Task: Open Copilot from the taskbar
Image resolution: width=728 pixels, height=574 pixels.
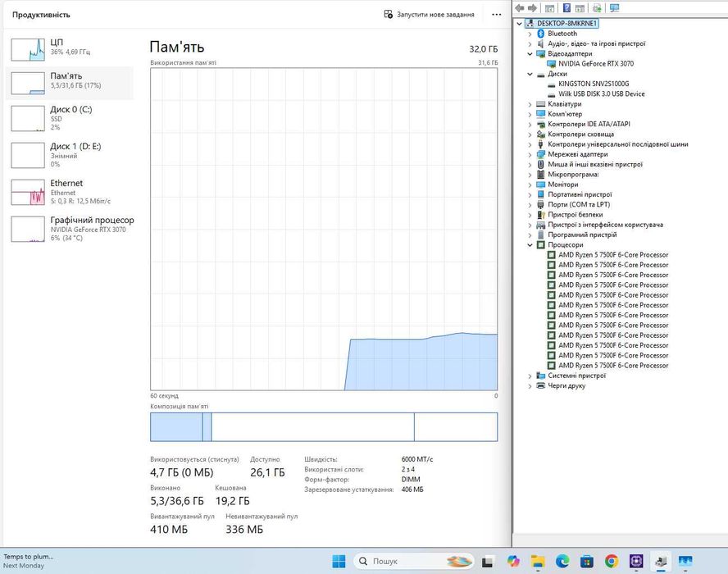Action: (x=512, y=562)
